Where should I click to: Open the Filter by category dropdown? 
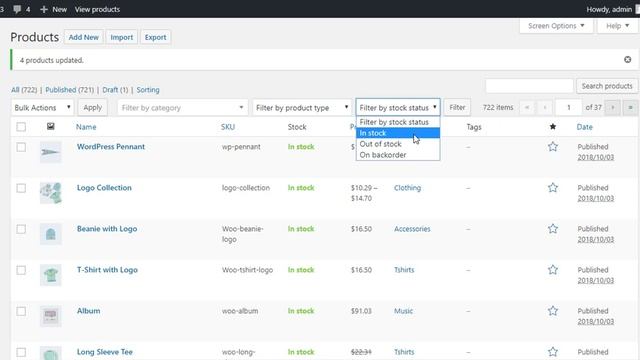(x=182, y=108)
